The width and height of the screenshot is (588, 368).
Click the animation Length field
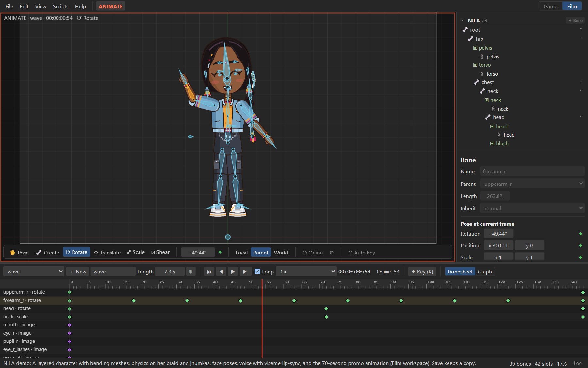tap(170, 272)
